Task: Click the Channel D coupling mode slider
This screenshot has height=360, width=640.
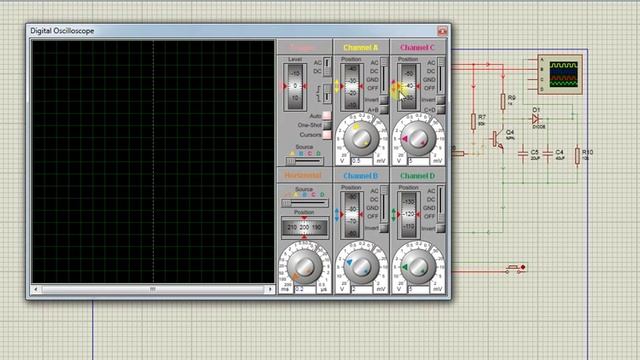Action: pyautogui.click(x=441, y=204)
